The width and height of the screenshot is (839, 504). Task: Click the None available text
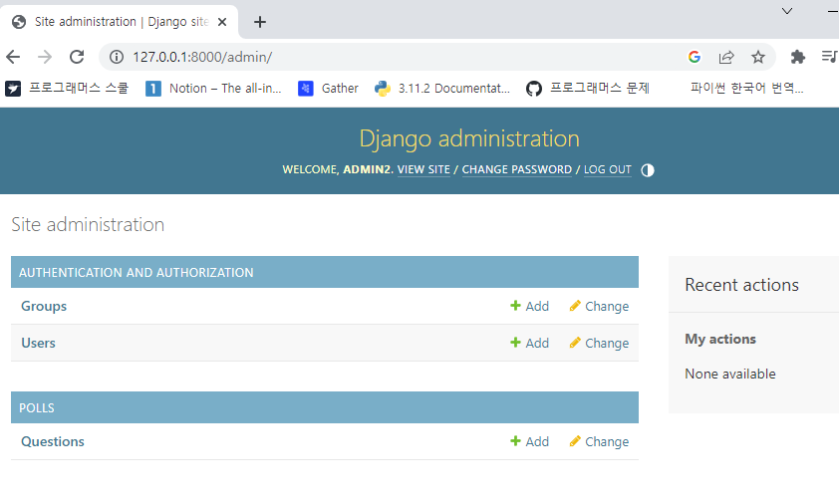pos(729,374)
